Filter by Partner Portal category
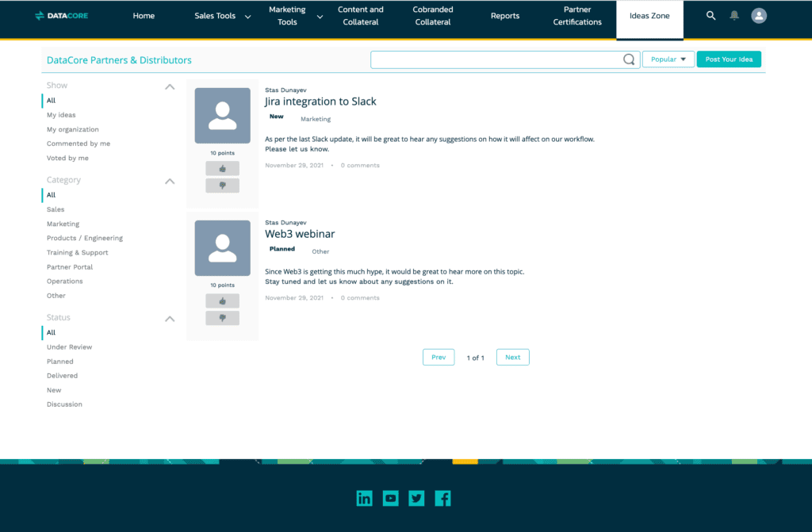Image resolution: width=812 pixels, height=532 pixels. (x=70, y=267)
